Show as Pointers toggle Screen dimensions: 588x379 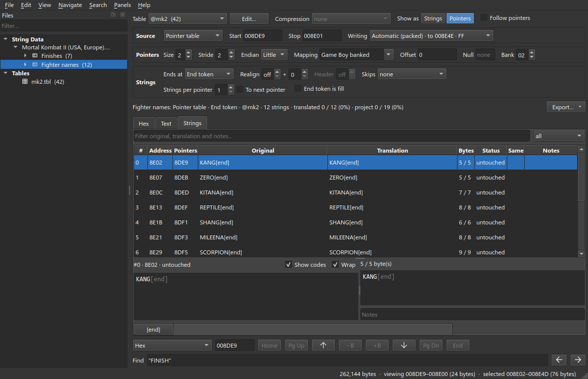click(x=460, y=18)
